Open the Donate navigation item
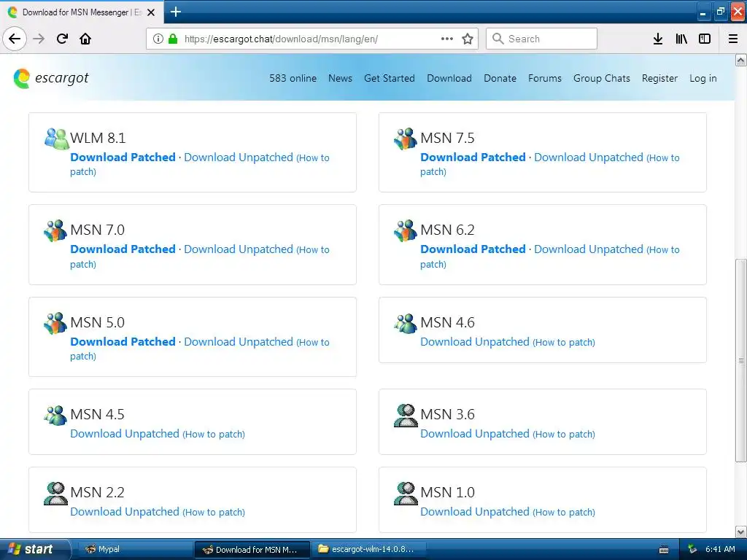This screenshot has width=747, height=560. click(500, 78)
